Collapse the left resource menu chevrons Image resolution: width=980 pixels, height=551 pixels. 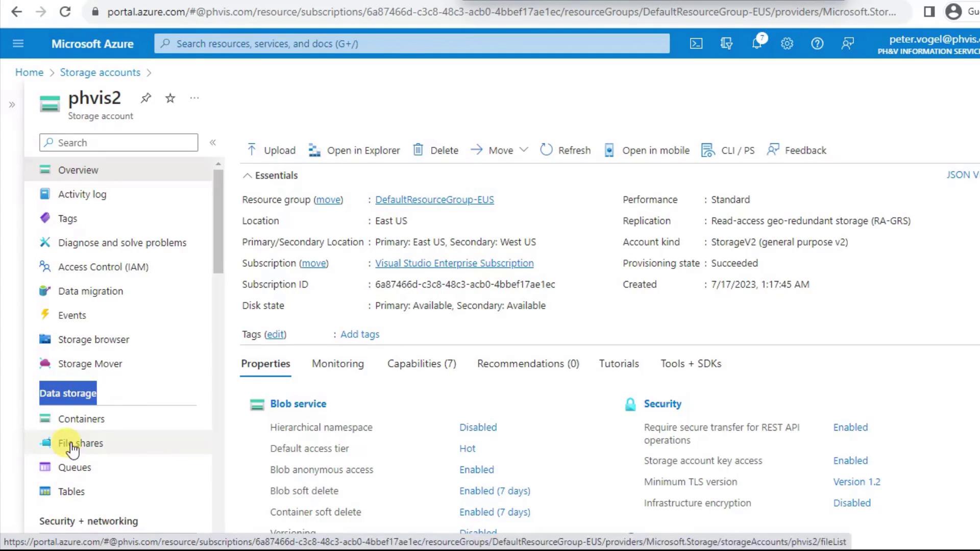(213, 143)
